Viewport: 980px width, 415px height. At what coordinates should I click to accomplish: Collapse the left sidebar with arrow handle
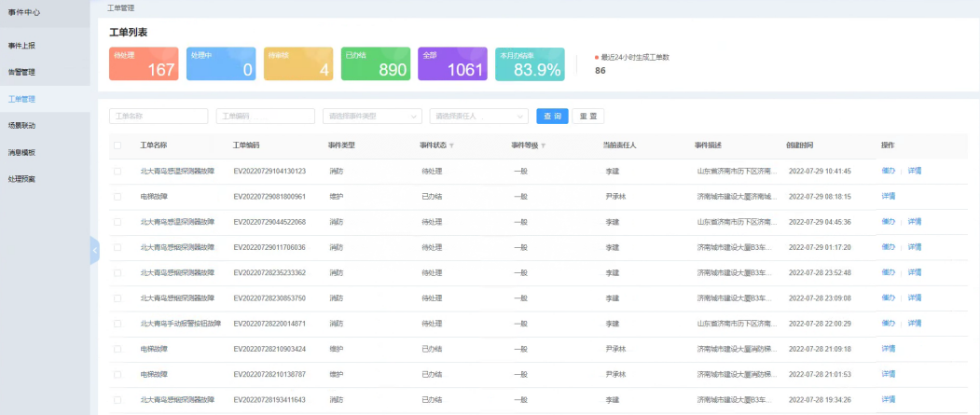(x=94, y=250)
